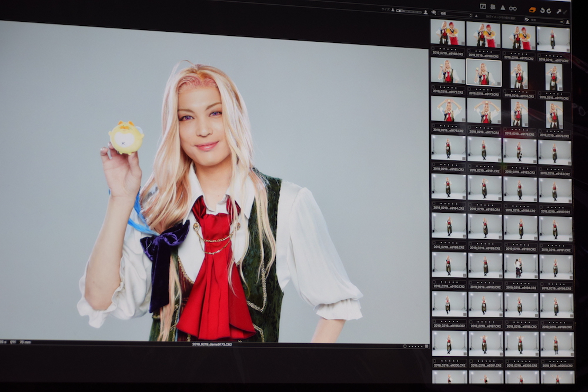Toggle the focus mask viewer icon
Image resolution: width=588 pixels, height=392 pixels.
(483, 6)
